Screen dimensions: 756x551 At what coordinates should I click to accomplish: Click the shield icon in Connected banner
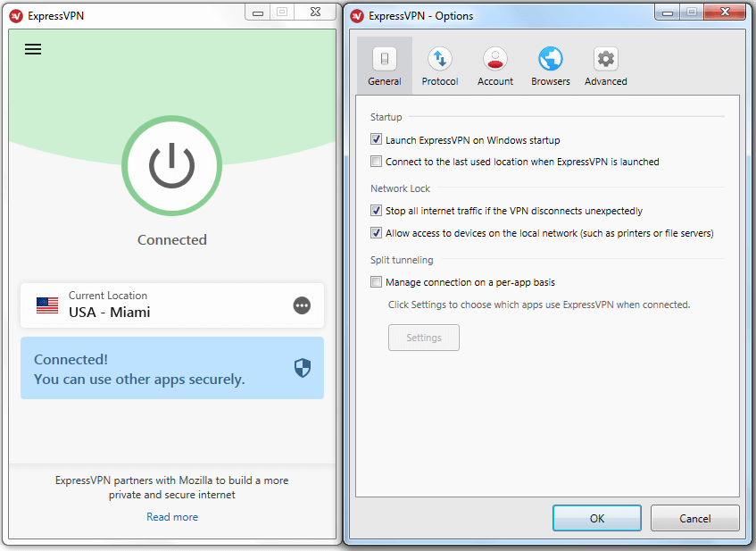tap(303, 368)
